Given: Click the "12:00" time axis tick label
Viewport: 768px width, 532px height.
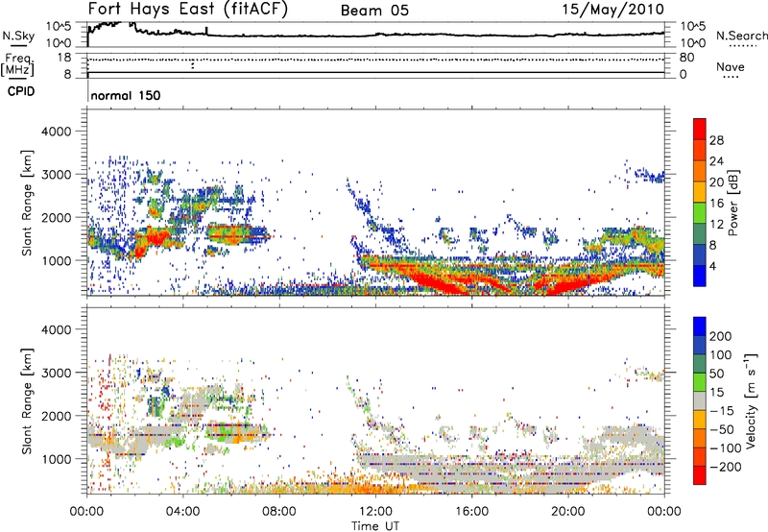Looking at the screenshot, I should (375, 512).
